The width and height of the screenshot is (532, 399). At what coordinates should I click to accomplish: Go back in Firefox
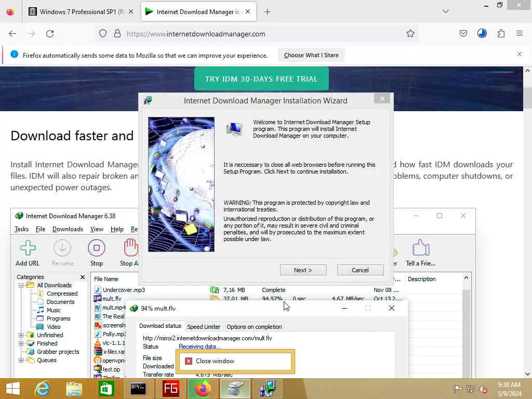12,34
